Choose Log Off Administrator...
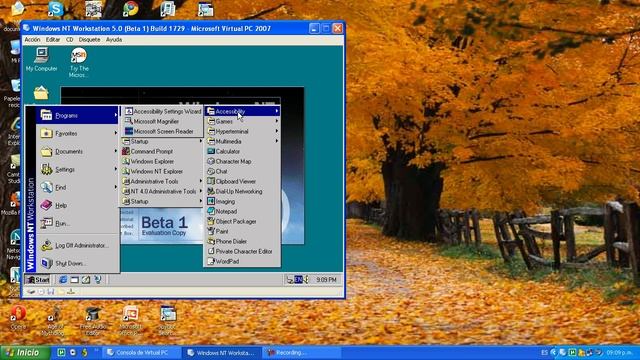This screenshot has height=360, width=640. (x=78, y=245)
